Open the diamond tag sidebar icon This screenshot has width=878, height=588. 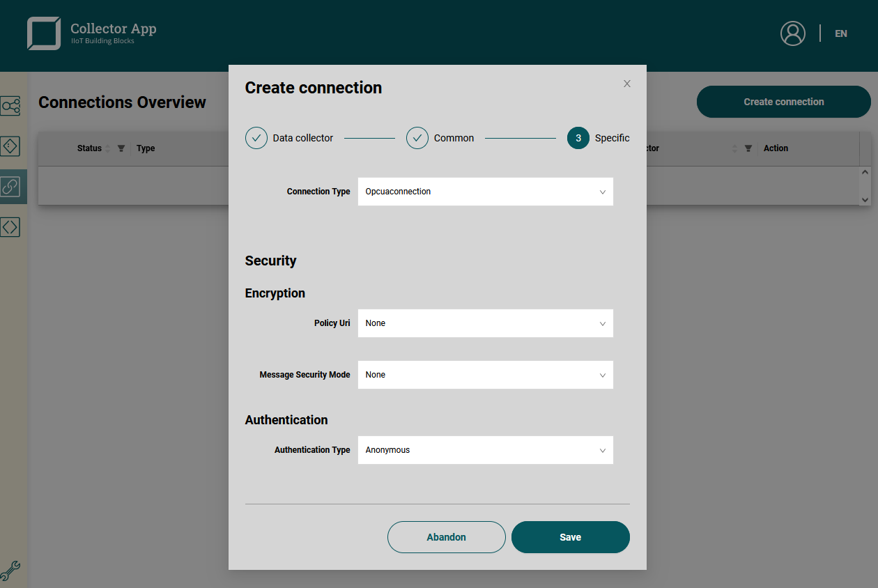pos(10,146)
